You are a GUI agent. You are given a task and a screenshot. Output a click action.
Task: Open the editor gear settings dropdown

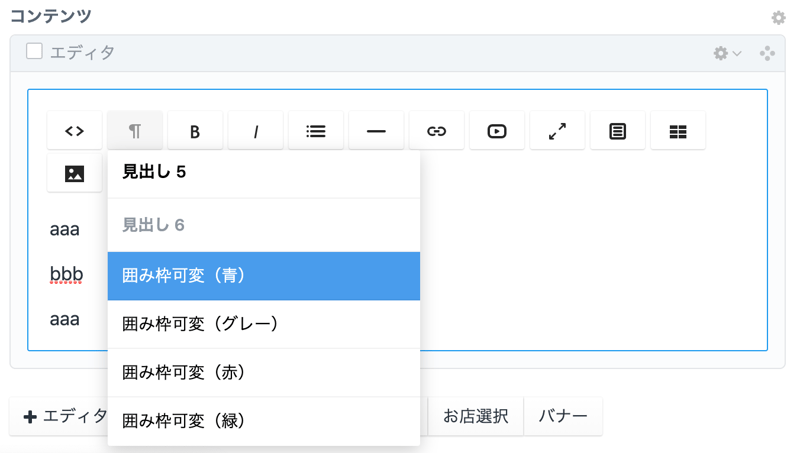[726, 53]
